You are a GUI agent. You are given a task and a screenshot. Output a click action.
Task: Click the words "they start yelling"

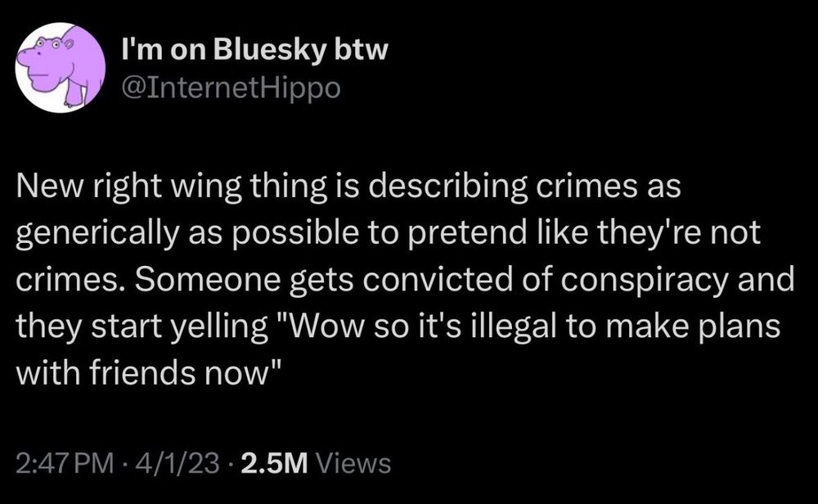(142, 326)
